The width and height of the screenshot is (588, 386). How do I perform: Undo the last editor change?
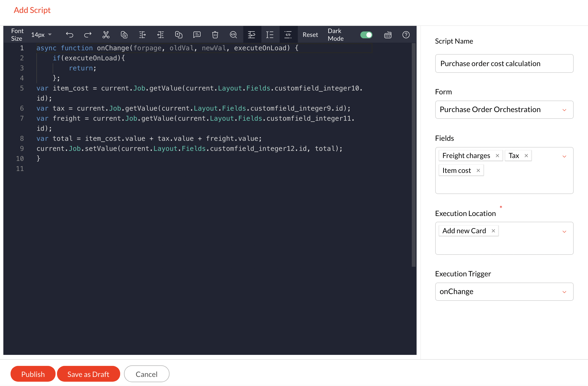click(69, 35)
